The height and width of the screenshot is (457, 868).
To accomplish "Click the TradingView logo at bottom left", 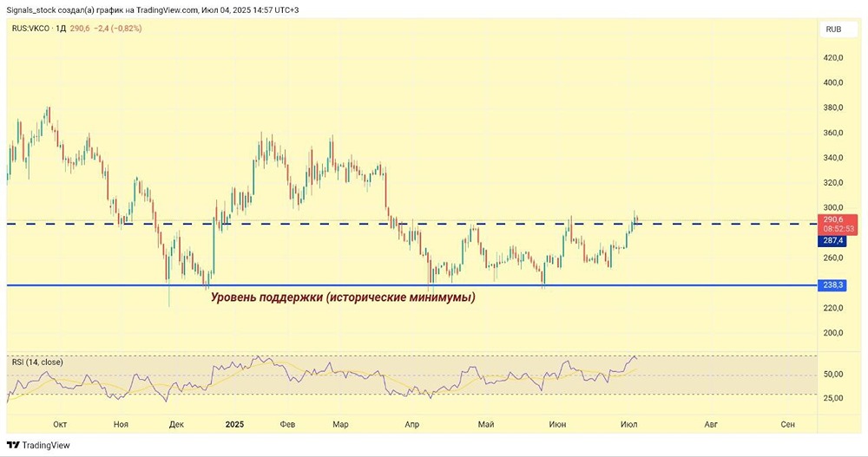I will click(38, 445).
